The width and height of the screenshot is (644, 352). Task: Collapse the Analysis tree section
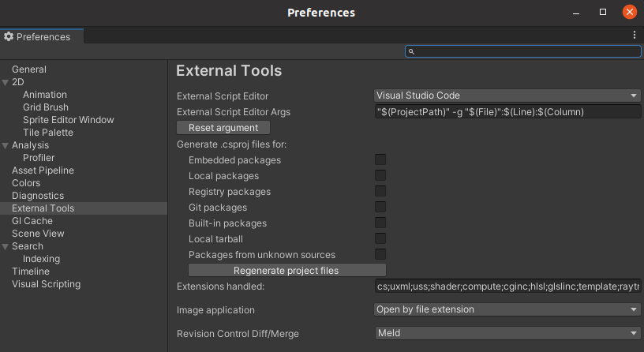pos(6,145)
